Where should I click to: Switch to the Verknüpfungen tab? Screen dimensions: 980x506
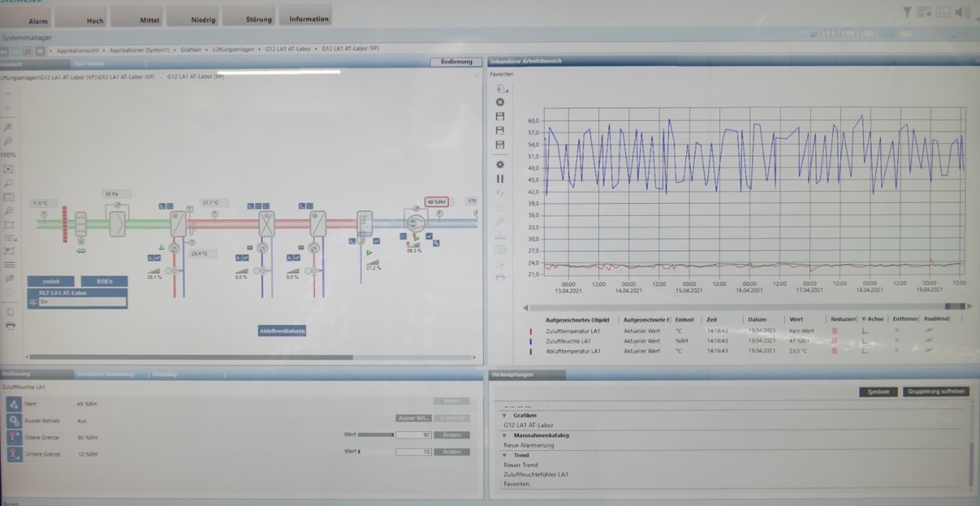point(527,375)
